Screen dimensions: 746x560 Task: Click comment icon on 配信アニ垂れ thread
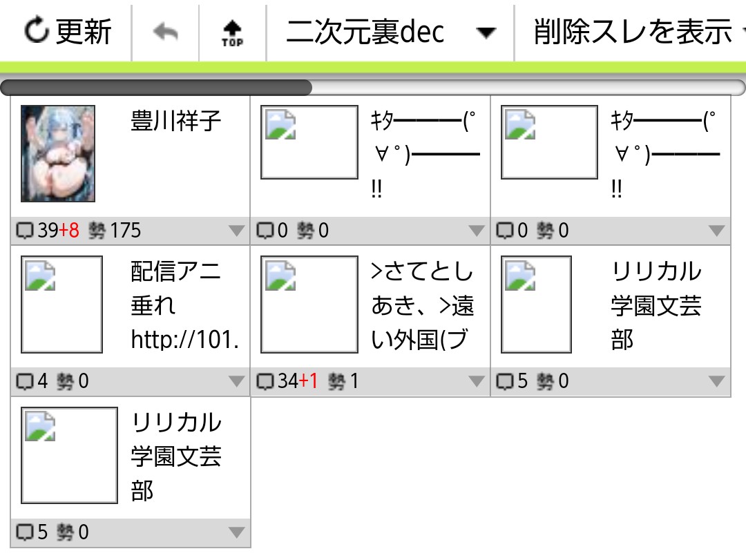pos(25,382)
